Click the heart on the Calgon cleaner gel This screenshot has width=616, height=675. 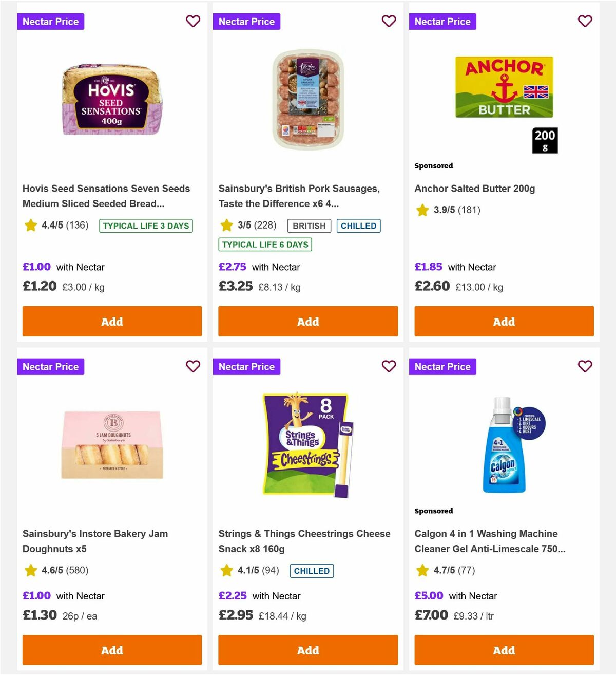[585, 366]
